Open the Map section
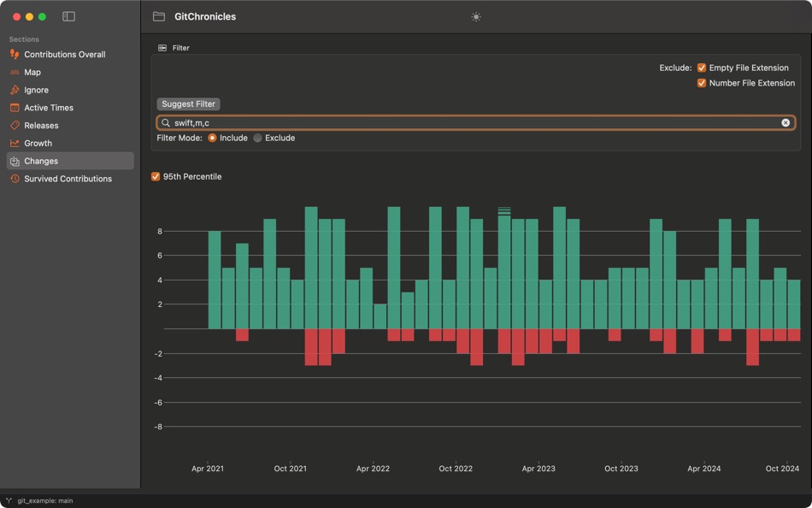 70,72
